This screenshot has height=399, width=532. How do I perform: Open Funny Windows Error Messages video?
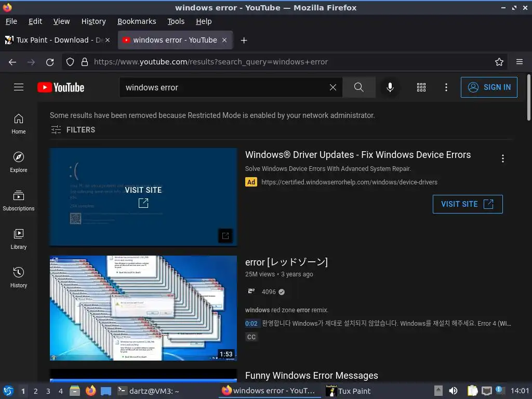click(x=312, y=376)
